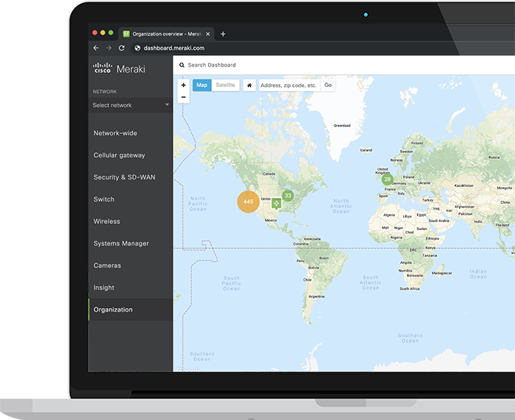This screenshot has width=515, height=420.
Task: Open the Cameras menu
Action: point(107,266)
